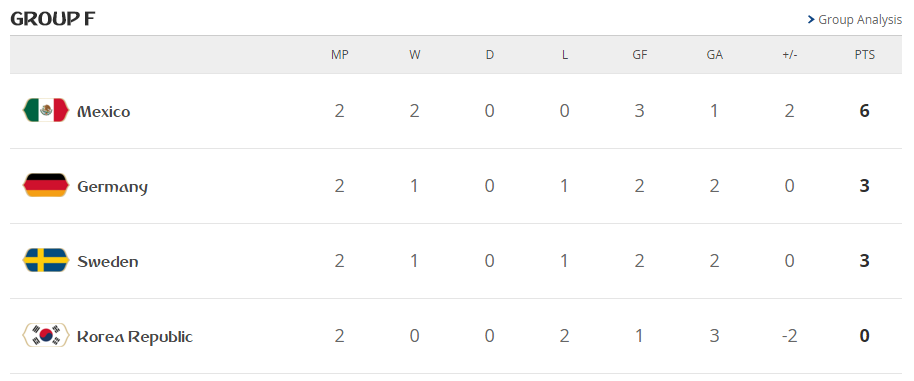Image resolution: width=914 pixels, height=381 pixels.
Task: Click Korea Republic's -2 goal difference
Action: 789,336
